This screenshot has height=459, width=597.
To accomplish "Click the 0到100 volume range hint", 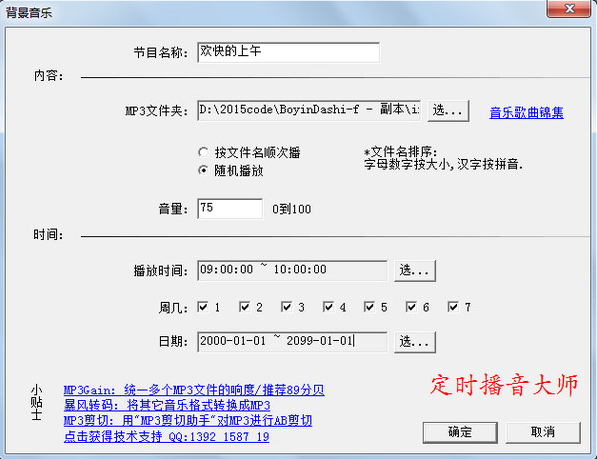I will (x=292, y=209).
